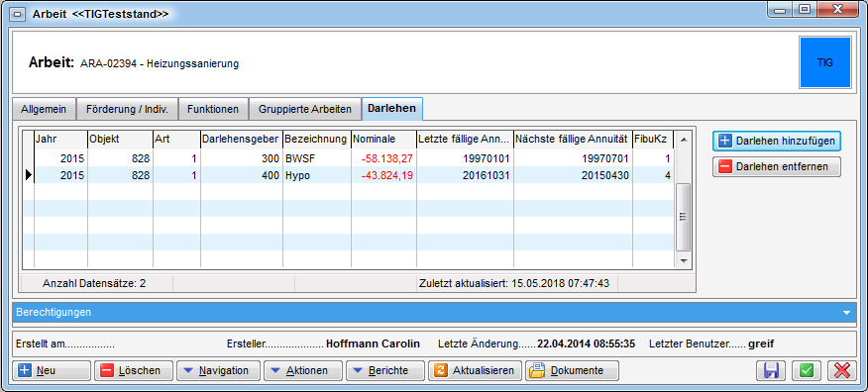Click Anzahl Datensätze: 2 status text
868x392 pixels.
point(94,284)
